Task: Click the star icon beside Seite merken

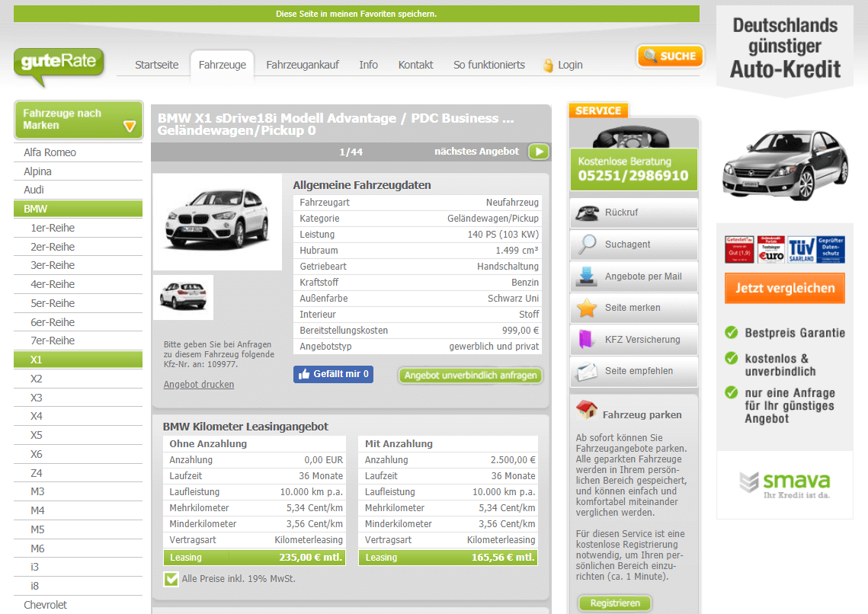Action: (587, 308)
